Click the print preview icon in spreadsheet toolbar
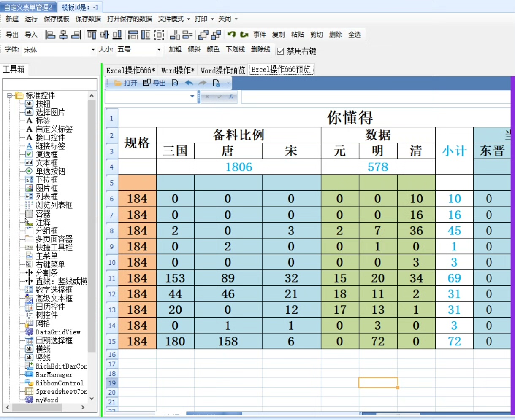This screenshot has height=420, width=515. (175, 83)
